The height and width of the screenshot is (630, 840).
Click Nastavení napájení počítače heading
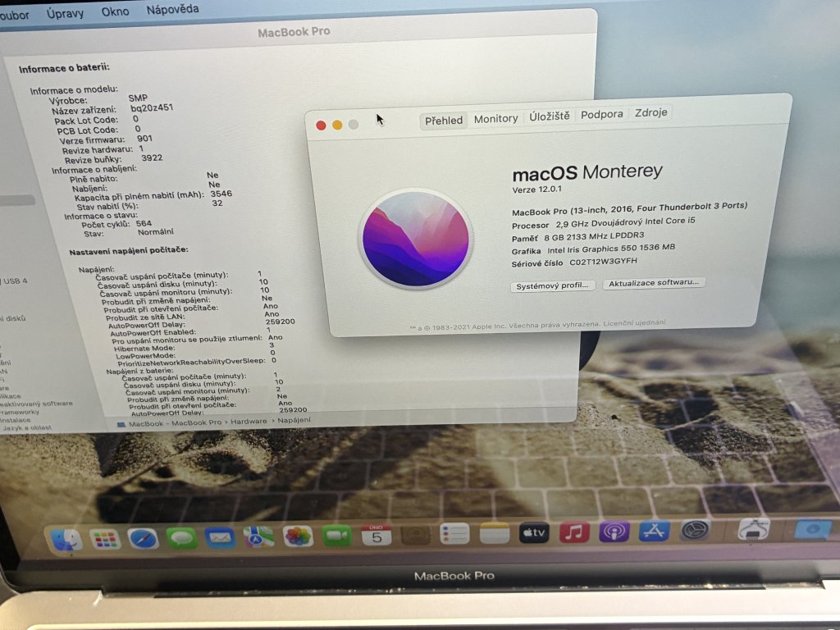[129, 251]
